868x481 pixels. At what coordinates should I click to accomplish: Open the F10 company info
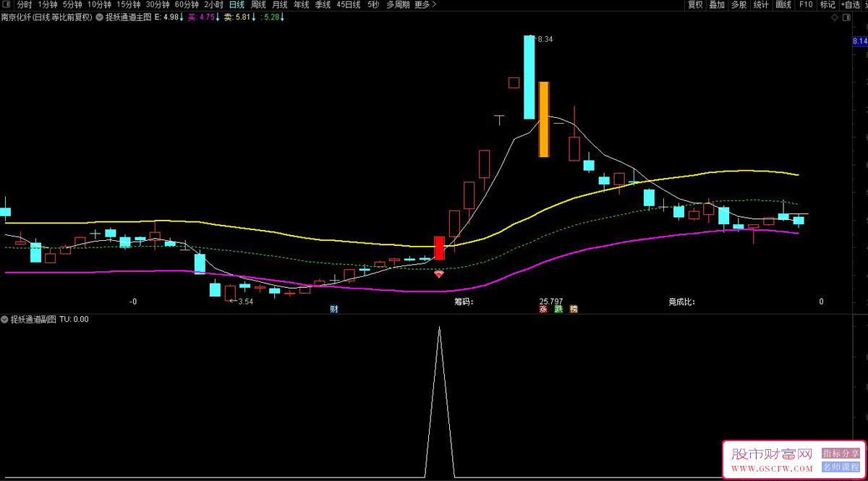tap(806, 4)
